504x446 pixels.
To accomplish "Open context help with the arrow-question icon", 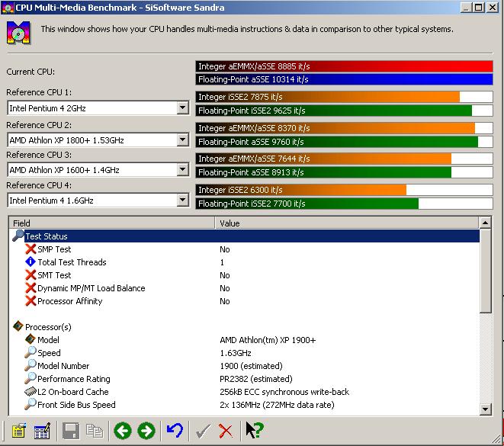I will click(253, 432).
